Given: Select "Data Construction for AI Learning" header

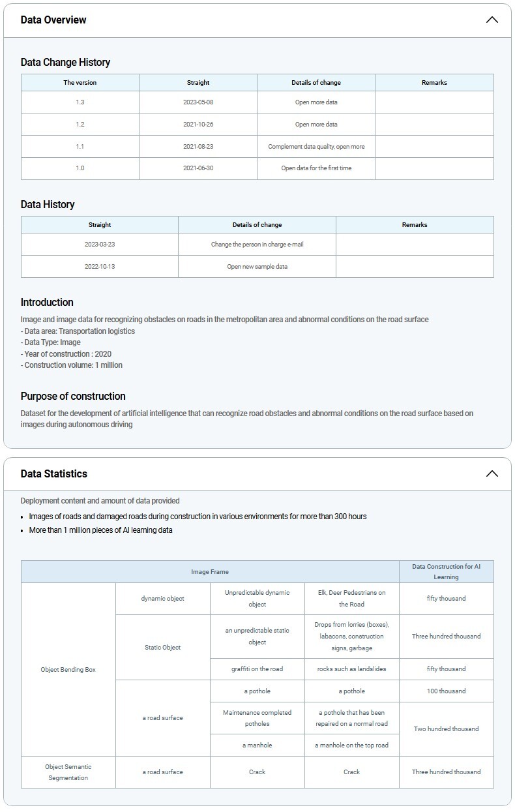Looking at the screenshot, I should [x=446, y=572].
